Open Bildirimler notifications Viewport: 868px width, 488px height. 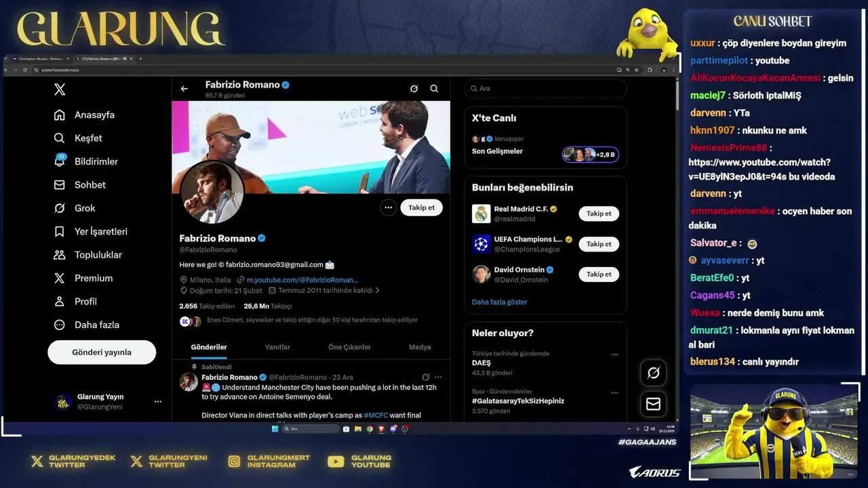86,161
